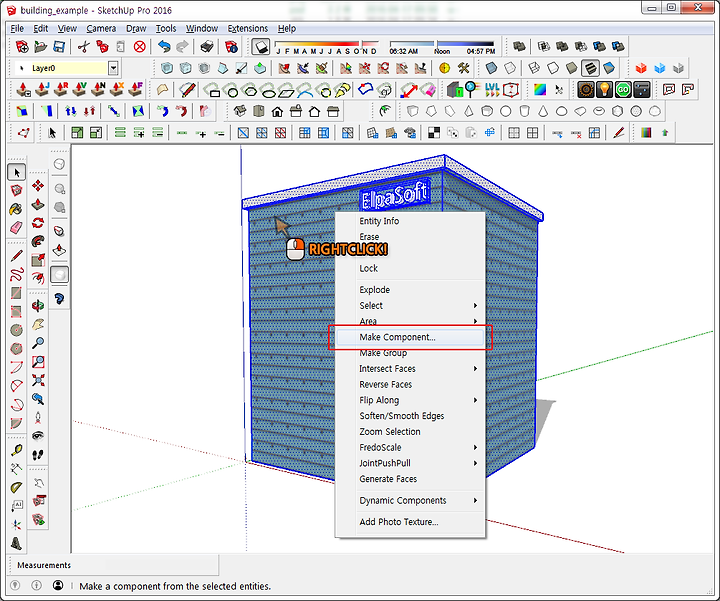720x601 pixels.
Task: Open the Layer0 layer dropdown arrow
Action: 113,68
